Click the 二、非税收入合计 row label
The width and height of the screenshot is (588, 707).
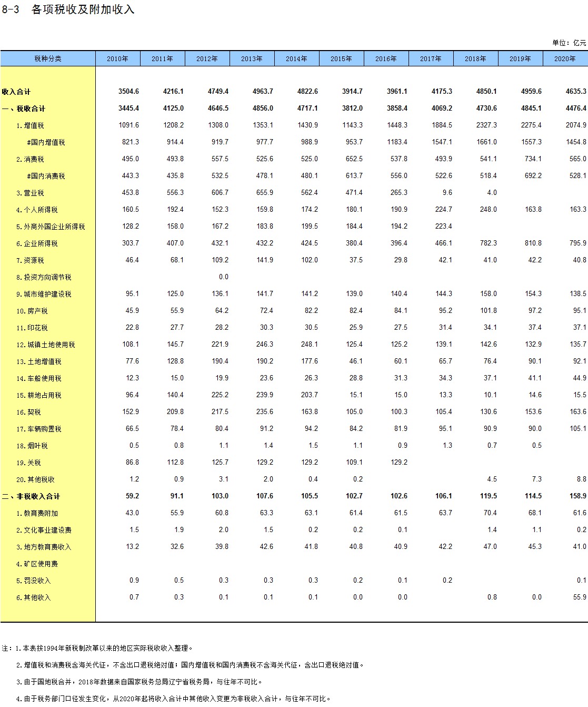(31, 496)
